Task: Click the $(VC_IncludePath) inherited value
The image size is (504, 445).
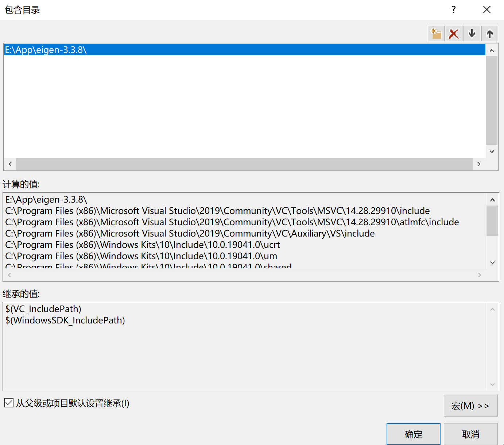Action: (43, 309)
